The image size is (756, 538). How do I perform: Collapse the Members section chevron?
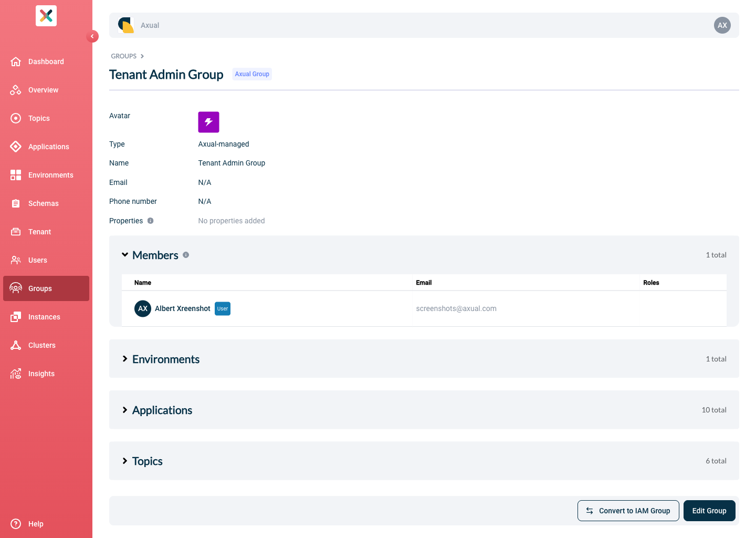tap(125, 255)
